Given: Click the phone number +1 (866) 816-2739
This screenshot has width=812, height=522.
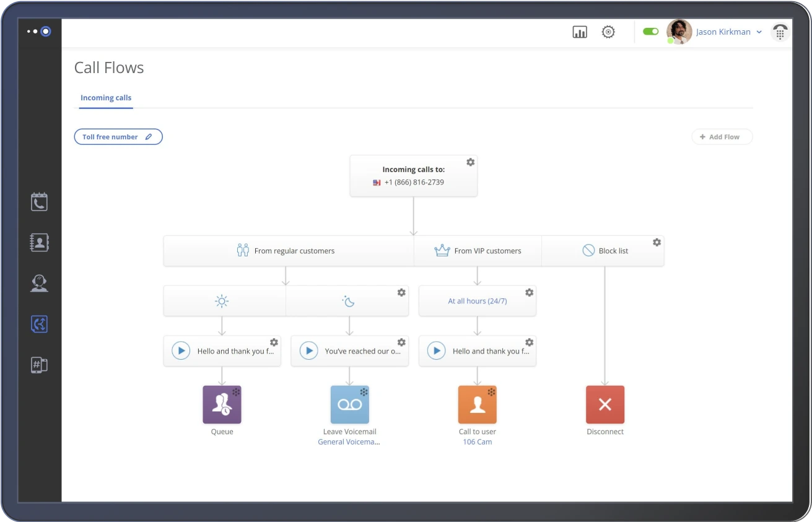Looking at the screenshot, I should pos(414,183).
